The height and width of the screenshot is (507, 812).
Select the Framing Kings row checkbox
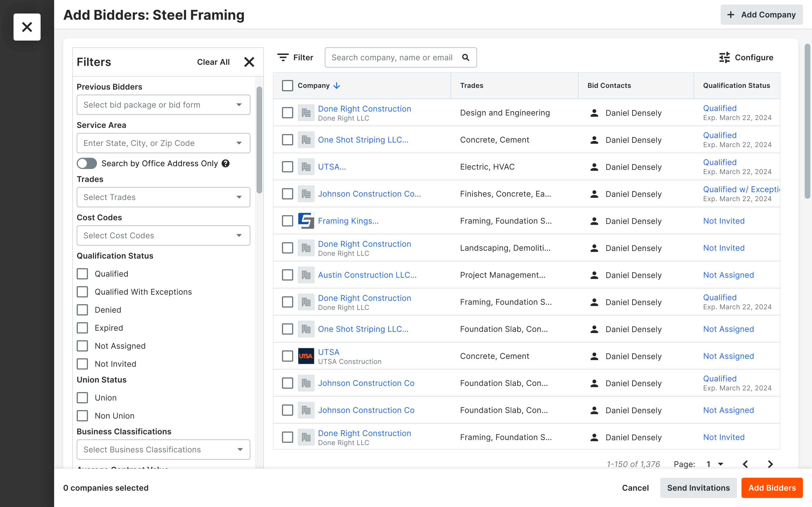(x=287, y=221)
